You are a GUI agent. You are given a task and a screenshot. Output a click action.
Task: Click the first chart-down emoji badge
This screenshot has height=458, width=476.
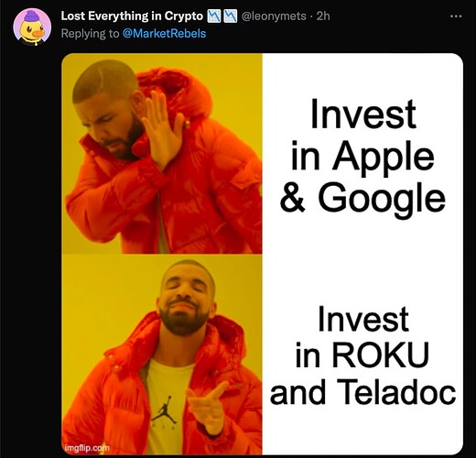coord(214,16)
